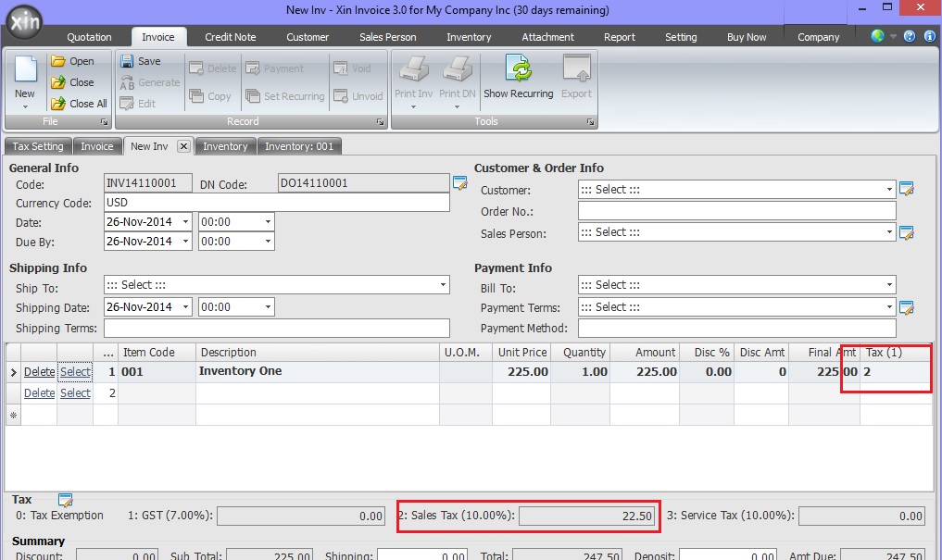942x560 pixels.
Task: Open the invoice Date picker dropdown
Action: pyautogui.click(x=185, y=222)
